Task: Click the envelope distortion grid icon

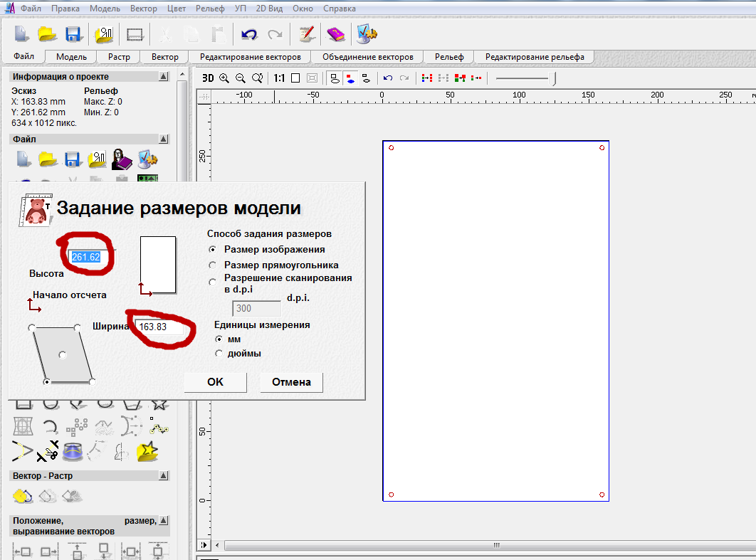Action: click(x=23, y=426)
